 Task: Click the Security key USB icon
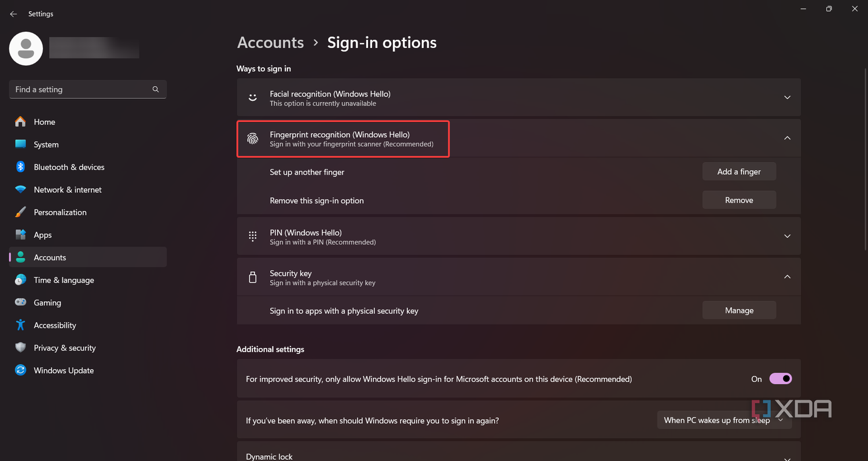pyautogui.click(x=252, y=277)
